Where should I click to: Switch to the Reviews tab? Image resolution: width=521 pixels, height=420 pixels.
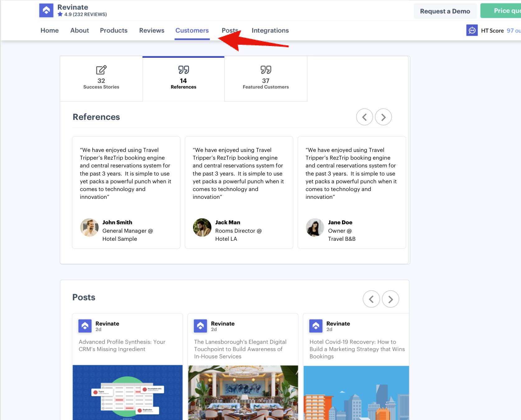[x=152, y=30]
